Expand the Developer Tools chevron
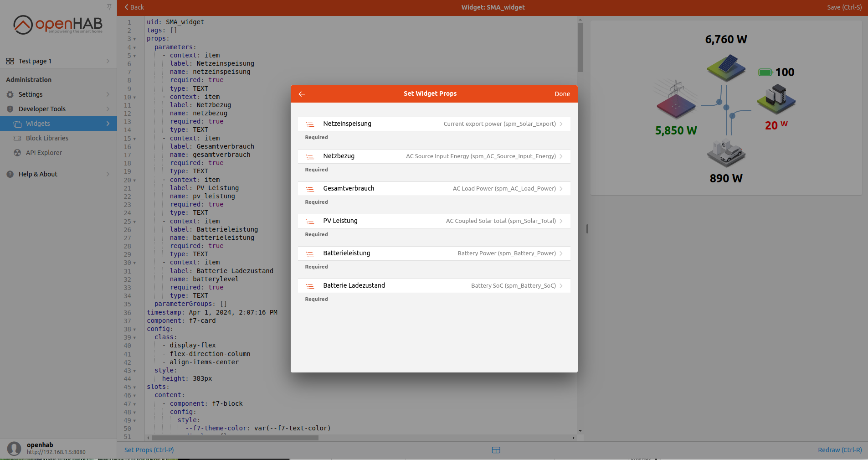868x460 pixels. pos(108,109)
